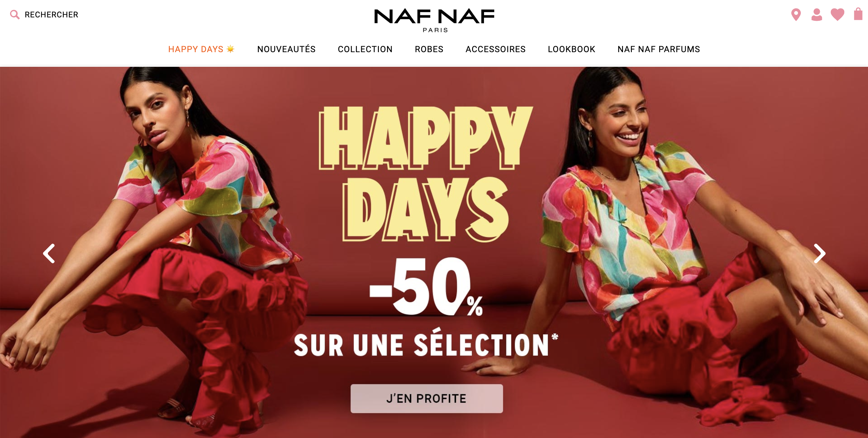The width and height of the screenshot is (868, 438).
Task: Open the store locator pin icon
Action: pos(796,15)
